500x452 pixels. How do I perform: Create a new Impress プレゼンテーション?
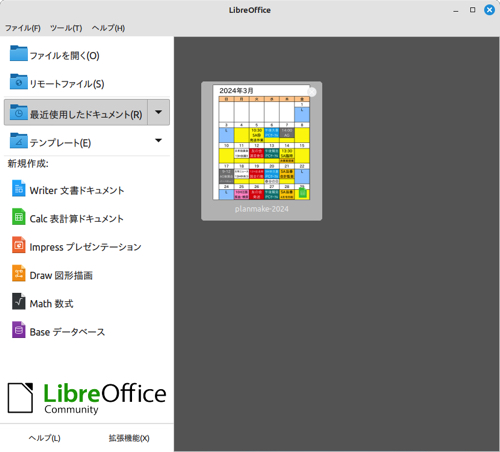(87, 247)
